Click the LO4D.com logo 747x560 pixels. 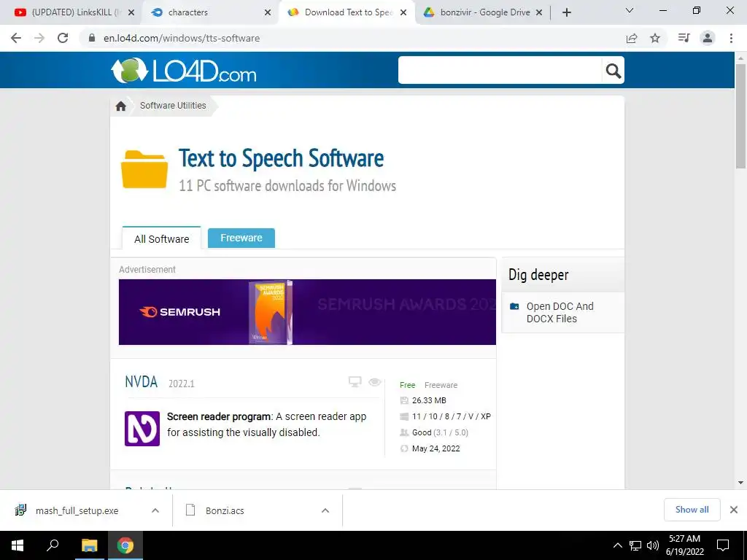point(184,71)
